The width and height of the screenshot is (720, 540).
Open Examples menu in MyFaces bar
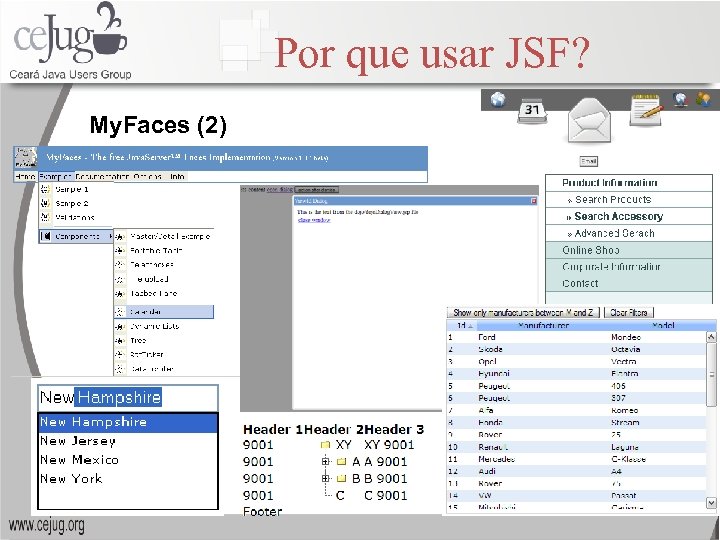pyautogui.click(x=56, y=176)
